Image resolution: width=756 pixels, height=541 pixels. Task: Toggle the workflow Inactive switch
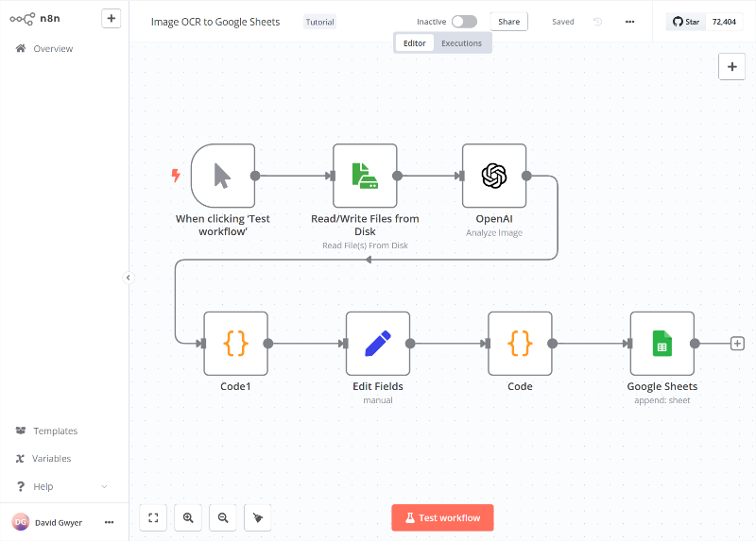[x=463, y=22]
